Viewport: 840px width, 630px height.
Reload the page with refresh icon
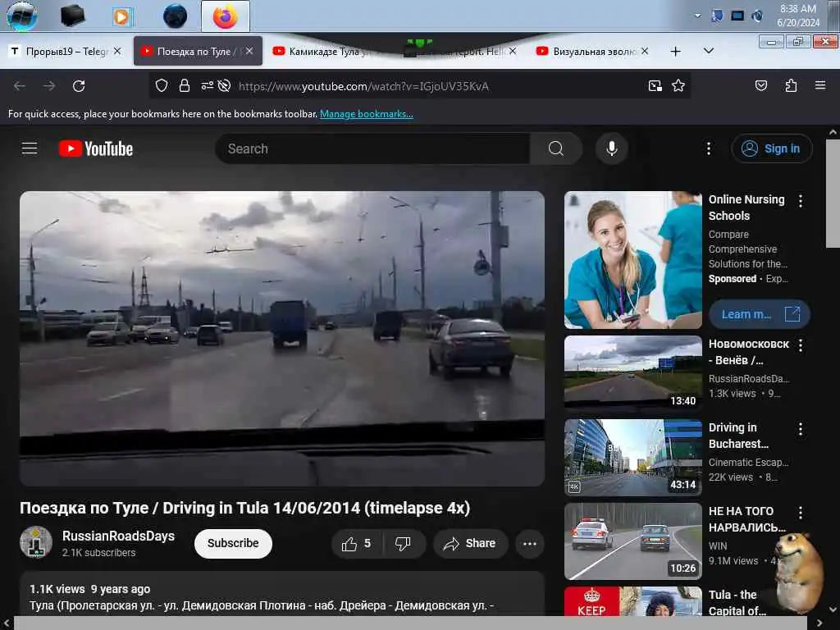79,85
